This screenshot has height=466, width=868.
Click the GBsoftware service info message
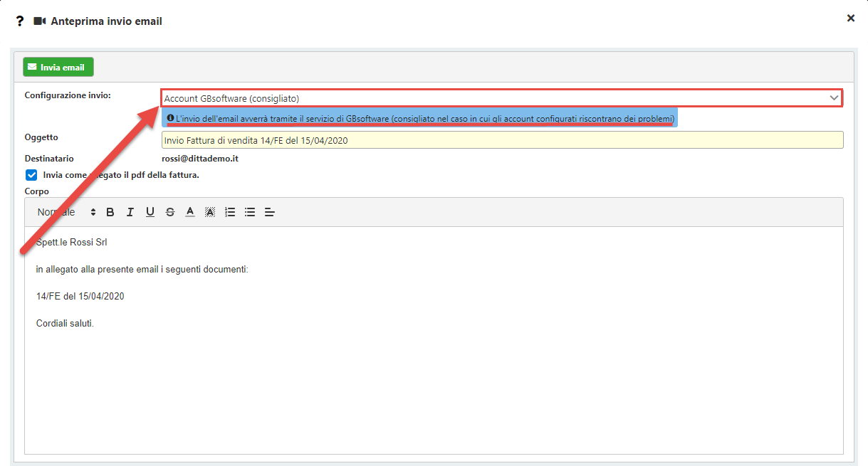click(x=420, y=118)
